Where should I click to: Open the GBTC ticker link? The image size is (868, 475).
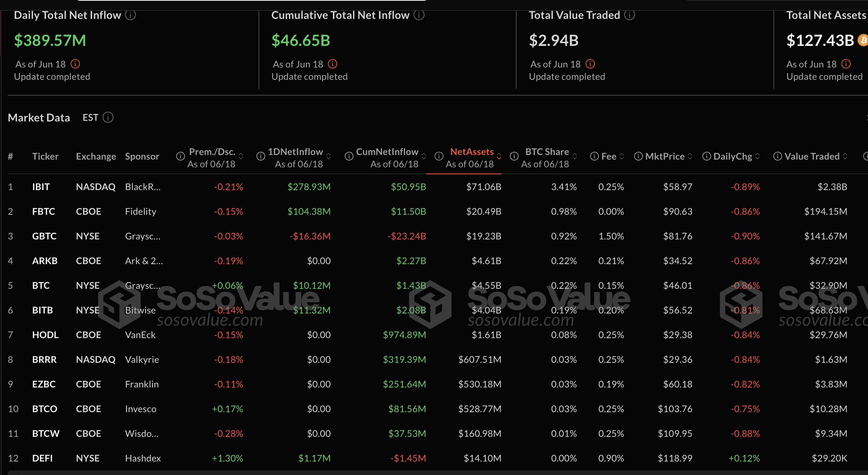[x=44, y=236]
